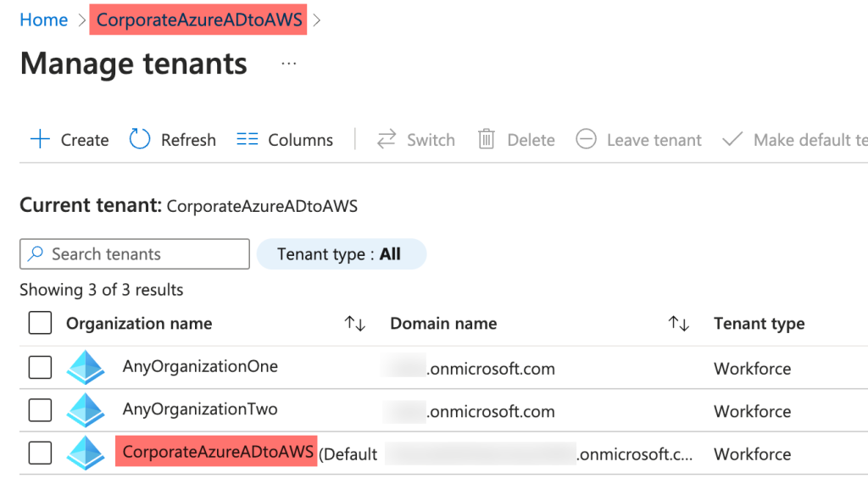
Task: Select the Delete trash can icon
Action: [487, 139]
